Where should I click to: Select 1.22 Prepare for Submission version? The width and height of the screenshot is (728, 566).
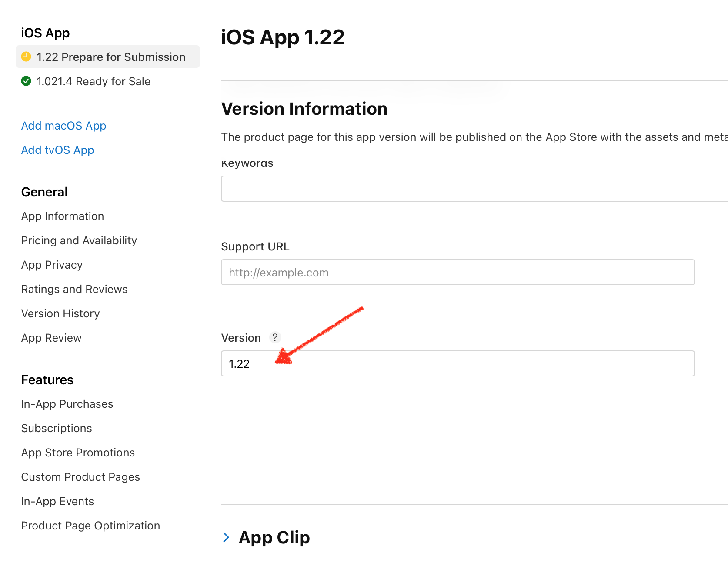click(110, 57)
